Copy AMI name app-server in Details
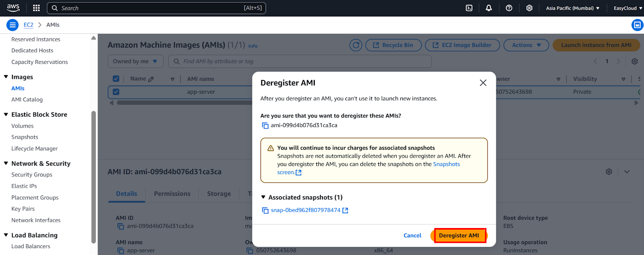The image size is (644, 255). (x=120, y=251)
